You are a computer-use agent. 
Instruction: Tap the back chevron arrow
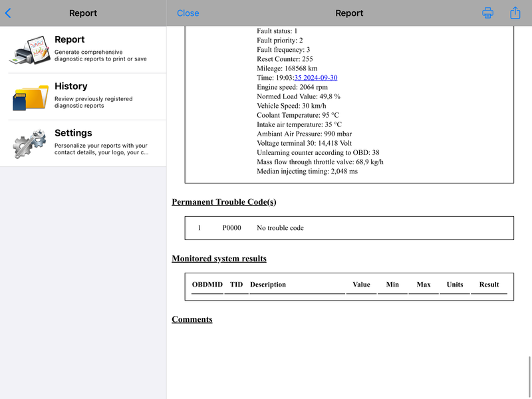click(8, 13)
